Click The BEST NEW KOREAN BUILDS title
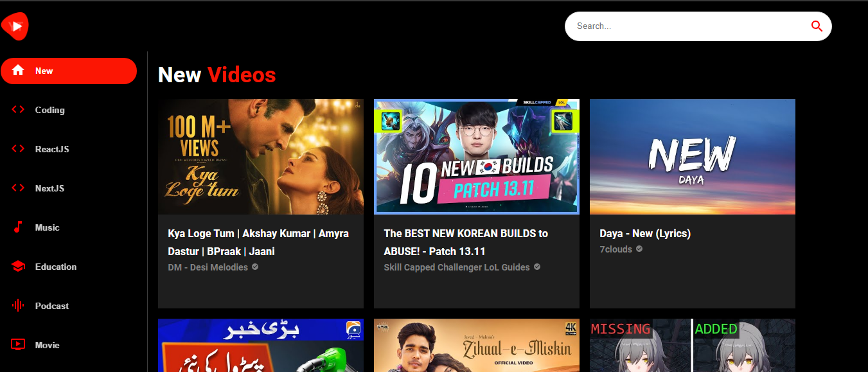The width and height of the screenshot is (868, 372). tap(466, 242)
